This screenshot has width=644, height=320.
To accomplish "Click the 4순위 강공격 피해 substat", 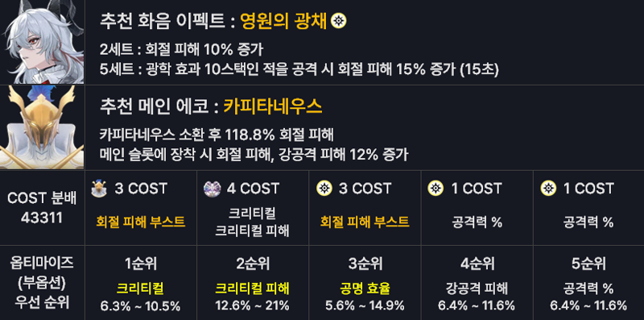I will 477,289.
